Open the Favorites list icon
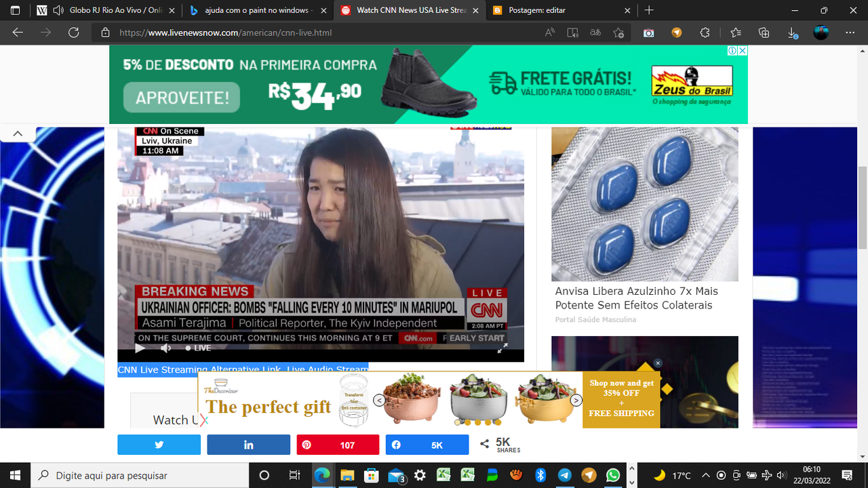 [736, 33]
